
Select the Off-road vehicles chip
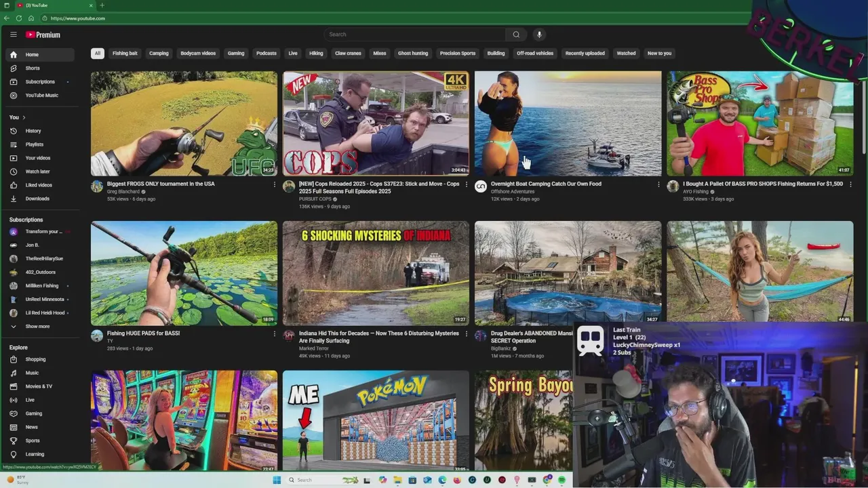[x=535, y=54]
